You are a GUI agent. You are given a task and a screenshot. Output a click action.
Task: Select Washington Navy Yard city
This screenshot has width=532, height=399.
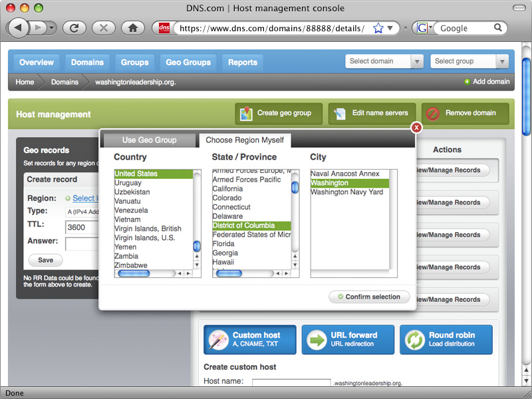coord(350,192)
